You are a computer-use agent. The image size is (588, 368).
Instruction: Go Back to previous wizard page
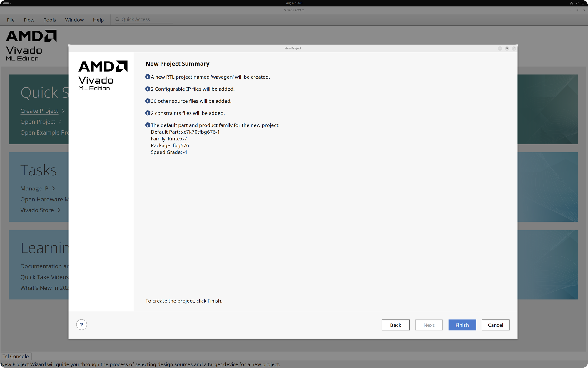395,325
